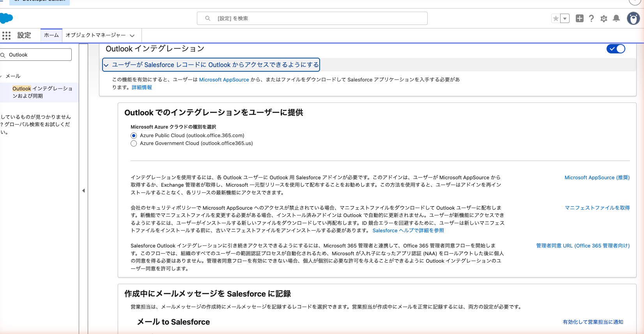The height and width of the screenshot is (334, 644).
Task: Open the help question mark icon
Action: pyautogui.click(x=591, y=18)
